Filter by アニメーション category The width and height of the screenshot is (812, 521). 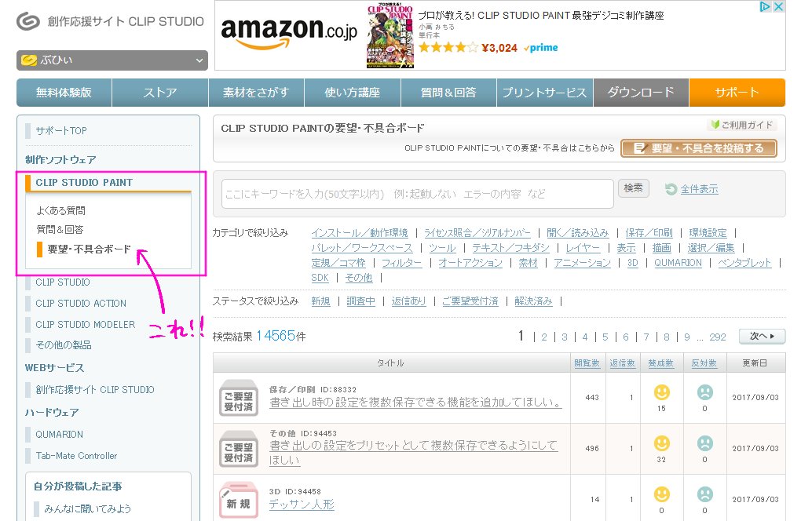point(582,263)
